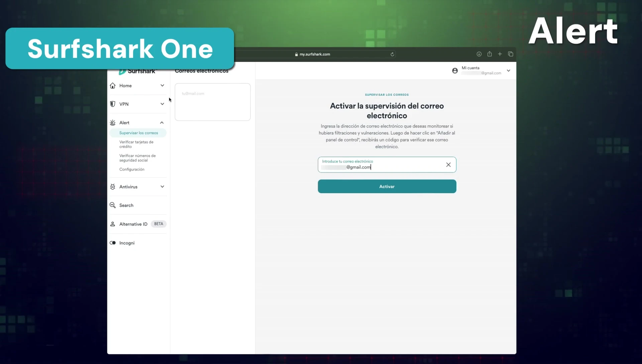Open the Search section label
The height and width of the screenshot is (364, 642).
[126, 205]
